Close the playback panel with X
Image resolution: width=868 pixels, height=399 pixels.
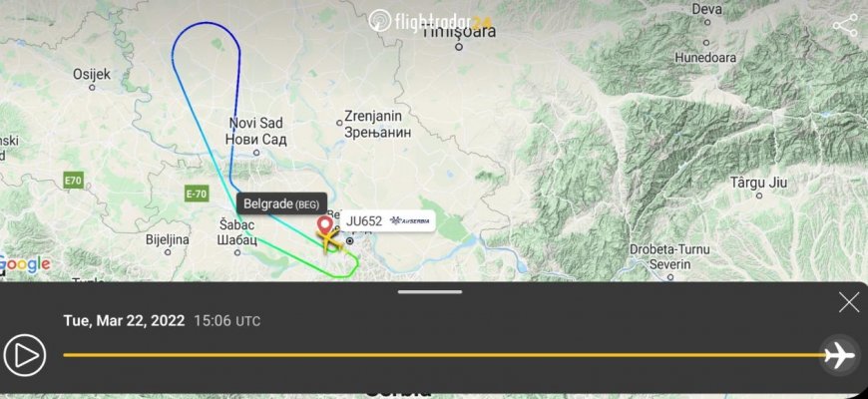pos(849,302)
